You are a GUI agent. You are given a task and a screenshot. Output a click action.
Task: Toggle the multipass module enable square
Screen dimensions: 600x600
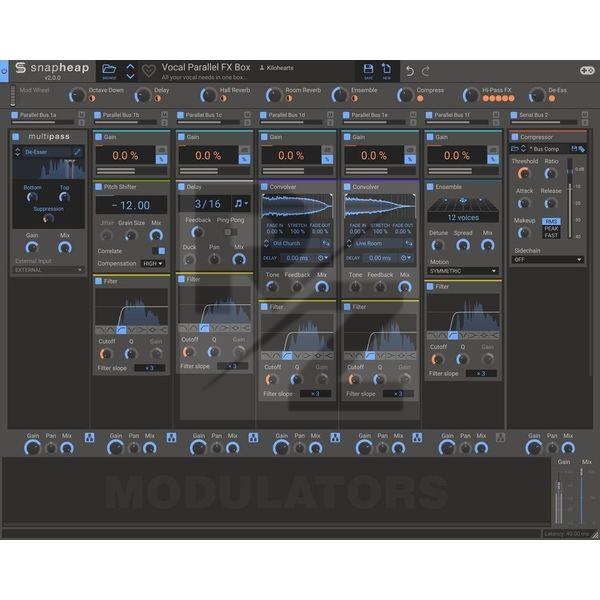[16, 137]
